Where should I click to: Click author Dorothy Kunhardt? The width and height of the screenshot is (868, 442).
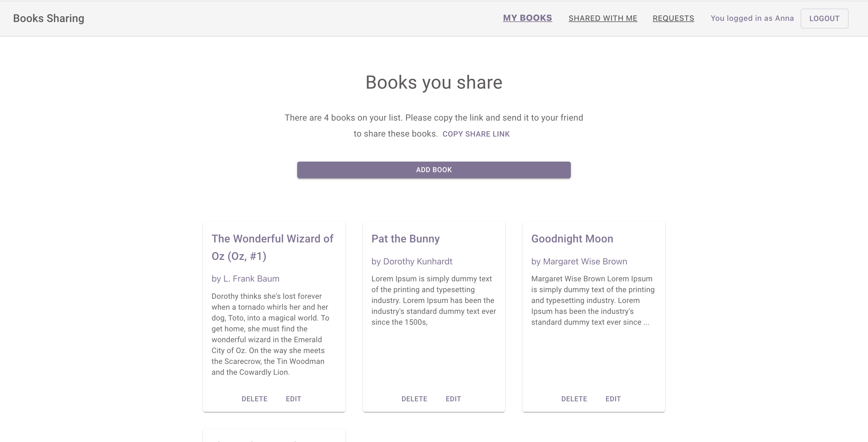tap(411, 262)
